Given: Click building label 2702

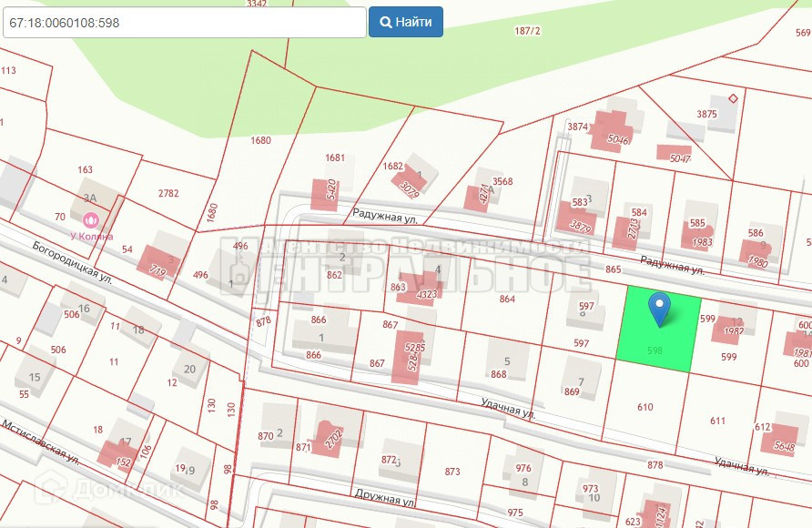Looking at the screenshot, I should (333, 439).
